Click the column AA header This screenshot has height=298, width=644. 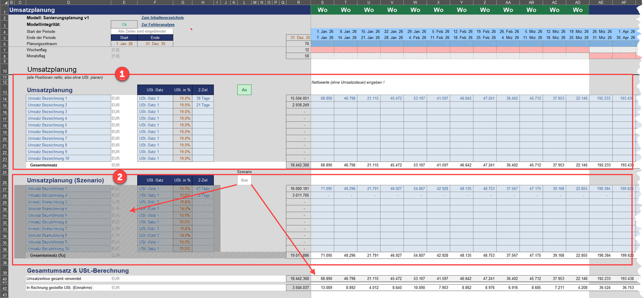(508, 2)
